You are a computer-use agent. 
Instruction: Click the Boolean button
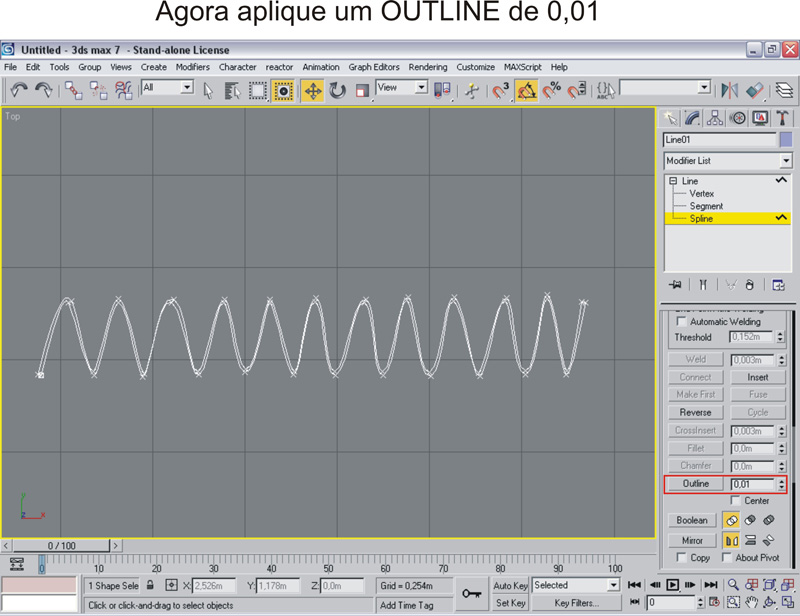[x=692, y=520]
